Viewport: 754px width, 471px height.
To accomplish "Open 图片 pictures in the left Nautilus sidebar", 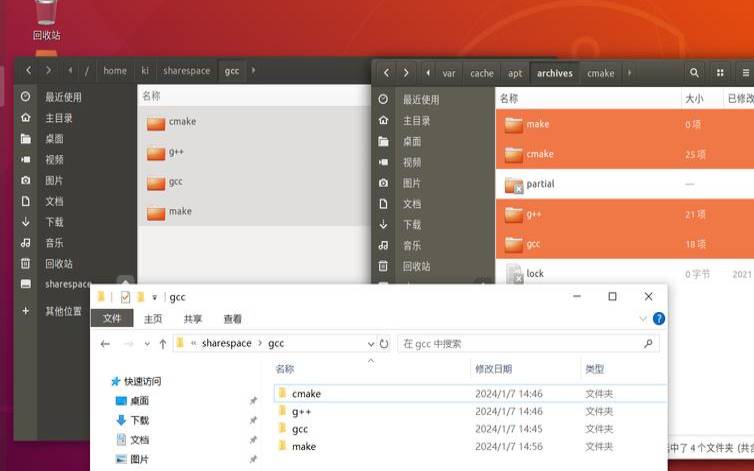I will coord(54,180).
